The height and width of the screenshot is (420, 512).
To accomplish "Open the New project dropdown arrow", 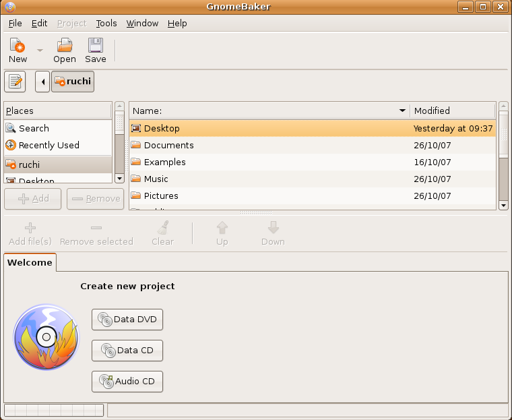I will pyautogui.click(x=40, y=51).
